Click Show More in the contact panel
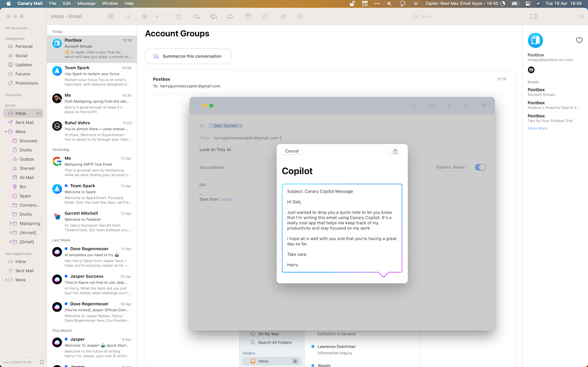 537,128
